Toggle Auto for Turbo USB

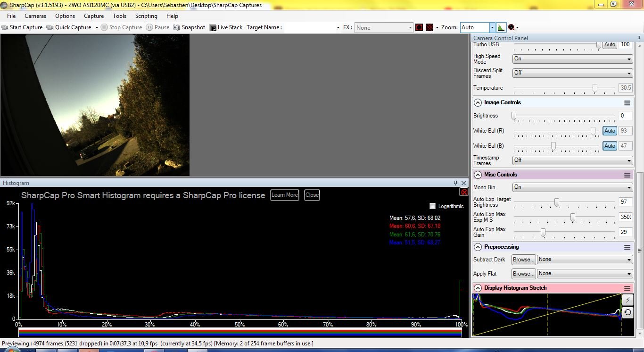pyautogui.click(x=610, y=44)
